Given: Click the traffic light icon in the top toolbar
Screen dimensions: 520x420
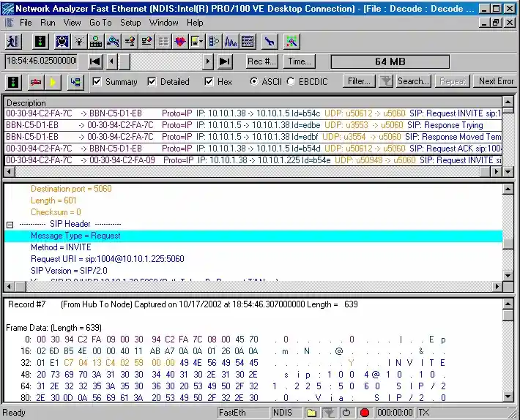Looking at the screenshot, I should [39, 42].
